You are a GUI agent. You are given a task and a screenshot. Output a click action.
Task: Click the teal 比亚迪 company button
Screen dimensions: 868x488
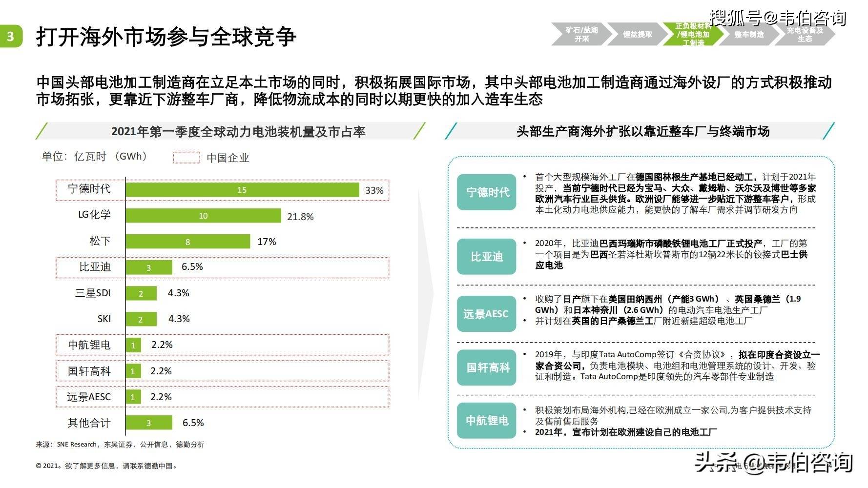coord(487,257)
